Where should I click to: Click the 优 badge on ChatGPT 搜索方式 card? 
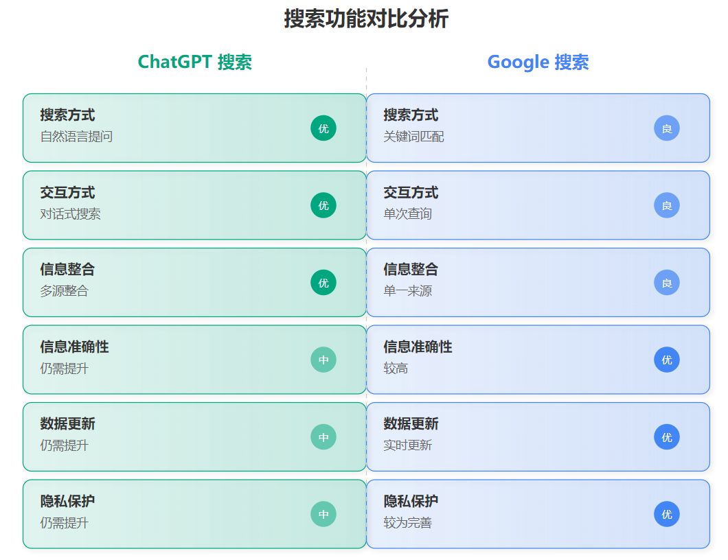pyautogui.click(x=323, y=128)
